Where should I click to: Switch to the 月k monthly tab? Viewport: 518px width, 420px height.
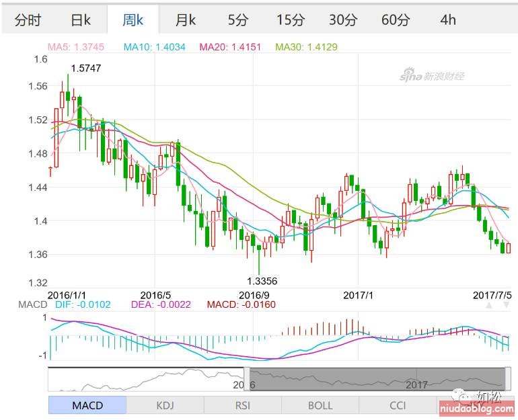point(186,20)
